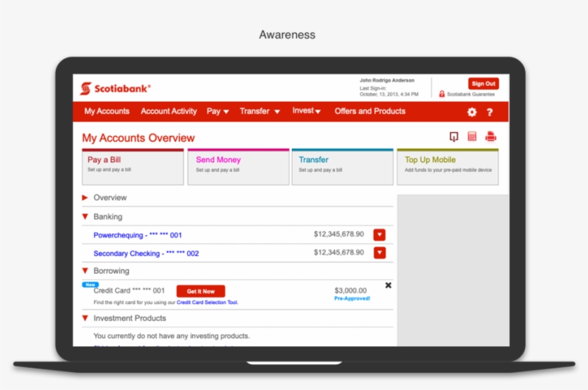Click the Scotiabank Guarantee lock icon
The height and width of the screenshot is (390, 588).
(x=442, y=94)
